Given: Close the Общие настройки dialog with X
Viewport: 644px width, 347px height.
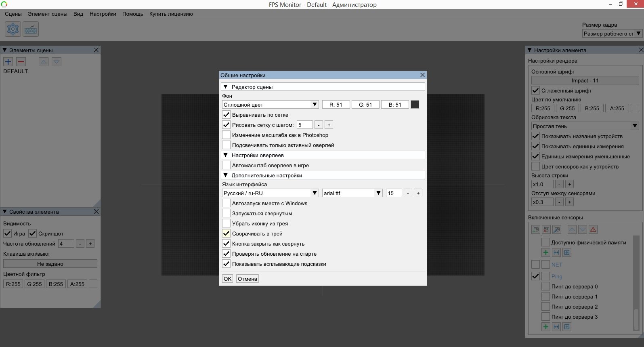Looking at the screenshot, I should (422, 75).
